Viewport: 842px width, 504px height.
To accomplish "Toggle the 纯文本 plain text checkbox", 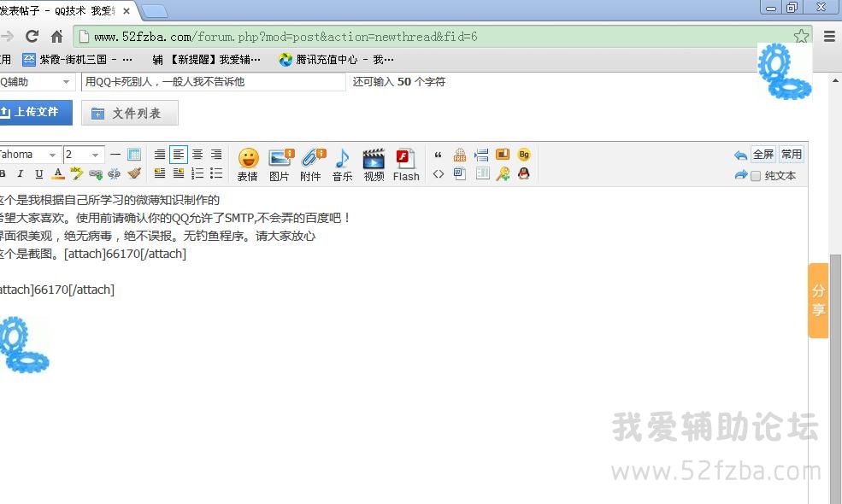I will (756, 176).
